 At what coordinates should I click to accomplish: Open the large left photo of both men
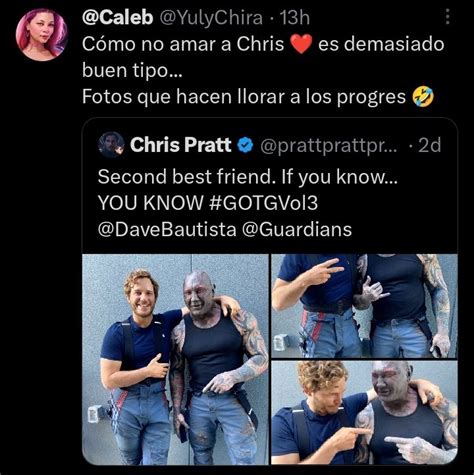point(175,359)
